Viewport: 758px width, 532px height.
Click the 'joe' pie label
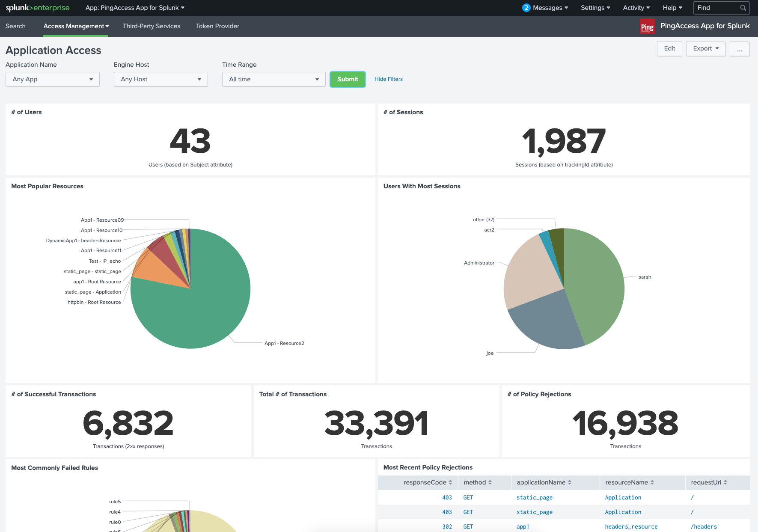pos(490,353)
